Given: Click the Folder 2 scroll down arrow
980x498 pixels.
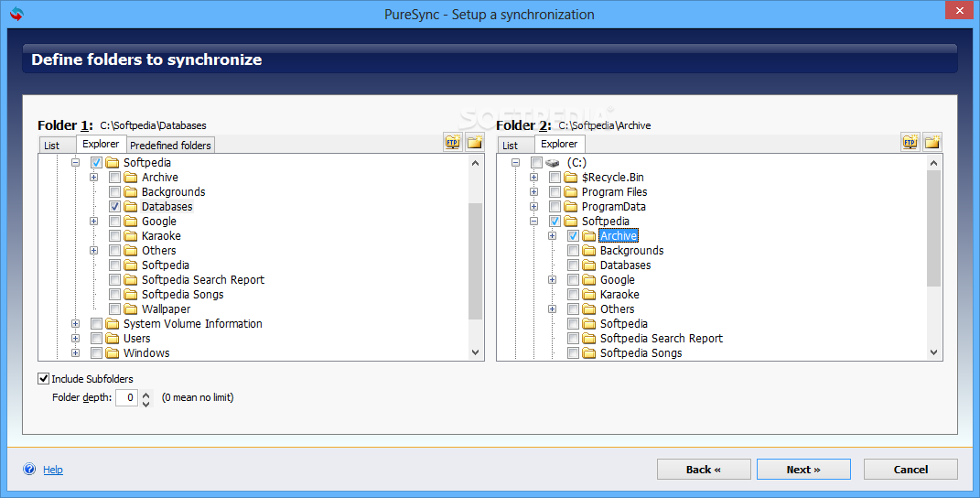Looking at the screenshot, I should pos(933,352).
